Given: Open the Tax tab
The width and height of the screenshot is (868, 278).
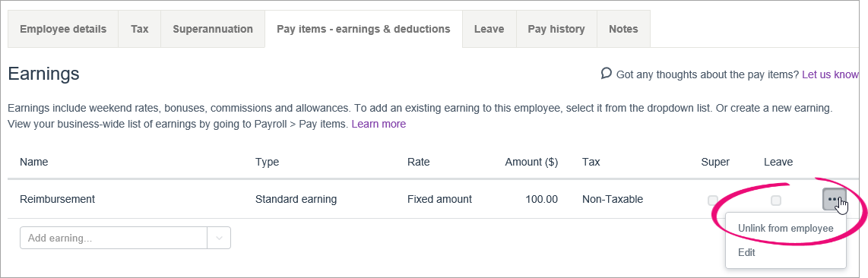Looking at the screenshot, I should pos(140,30).
